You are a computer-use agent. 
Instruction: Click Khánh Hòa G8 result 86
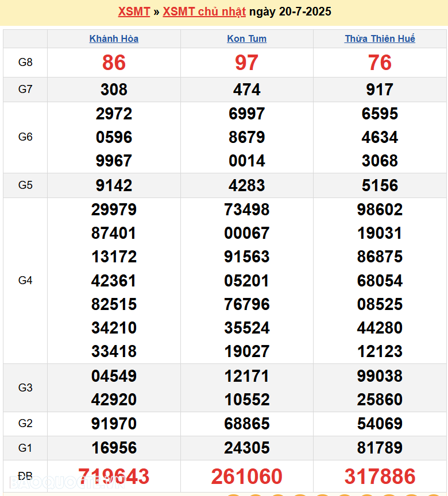click(x=114, y=63)
